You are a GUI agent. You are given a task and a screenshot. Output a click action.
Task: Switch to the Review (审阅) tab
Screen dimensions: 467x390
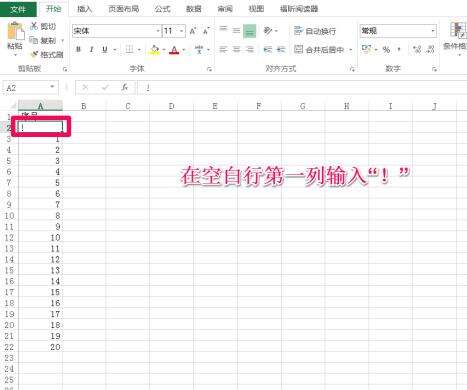[x=225, y=9]
